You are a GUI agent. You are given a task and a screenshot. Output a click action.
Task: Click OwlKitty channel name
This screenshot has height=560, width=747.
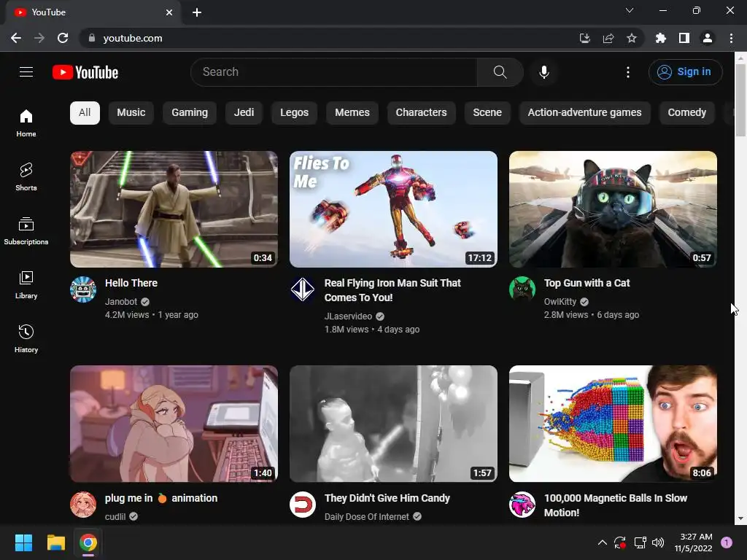[560, 301]
